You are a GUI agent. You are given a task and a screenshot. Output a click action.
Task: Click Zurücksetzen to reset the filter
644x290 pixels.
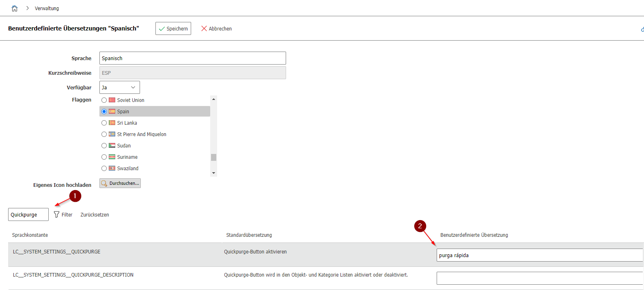tap(95, 214)
